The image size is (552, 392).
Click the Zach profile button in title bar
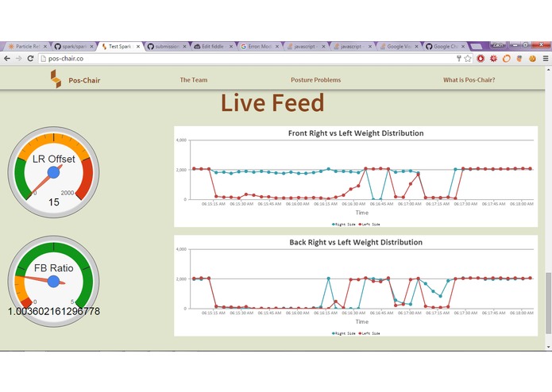(498, 45)
